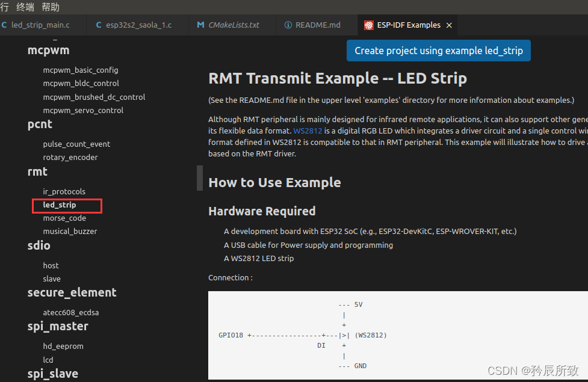Screen dimensions: 588x382
Task: Select the mcpwm_bldc_control example
Action: (81, 83)
